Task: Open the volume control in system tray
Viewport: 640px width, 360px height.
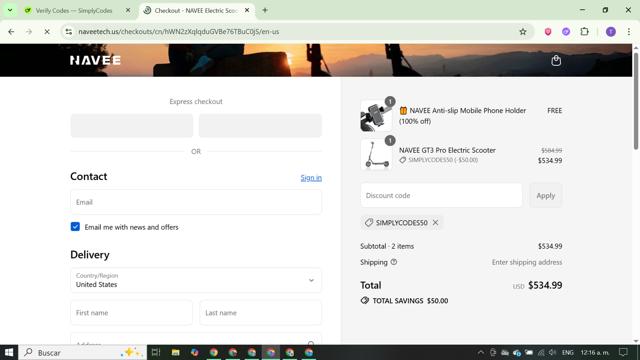Action: tap(552, 352)
